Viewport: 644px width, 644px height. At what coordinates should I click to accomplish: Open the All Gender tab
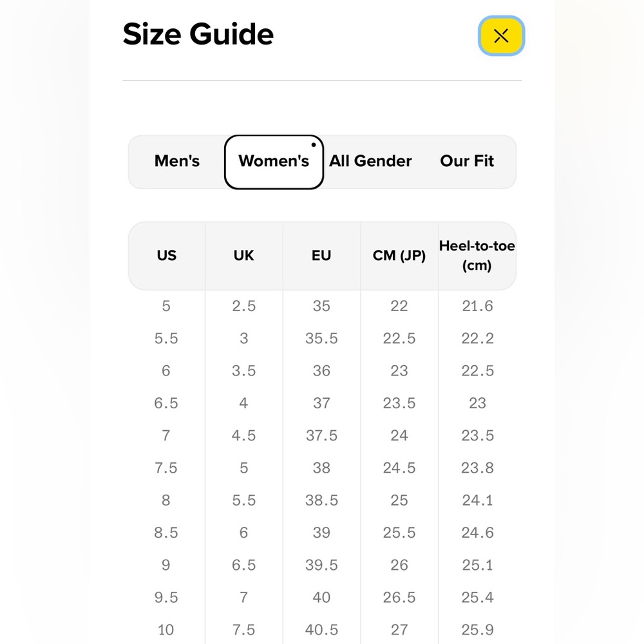coord(370,162)
